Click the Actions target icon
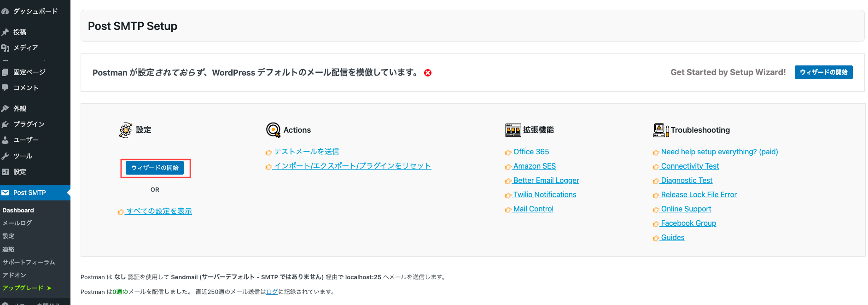The image size is (868, 305). pyautogui.click(x=274, y=130)
